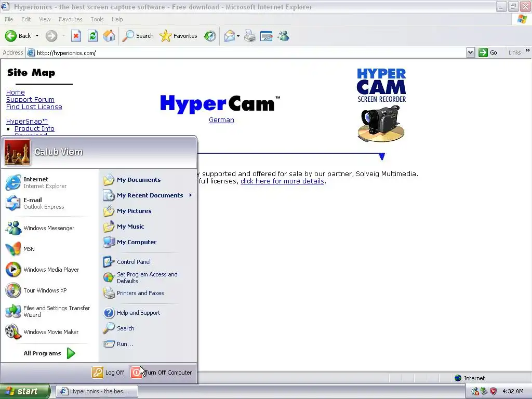Open the Help menu in menu bar
This screenshot has height=399, width=532.
click(x=117, y=19)
